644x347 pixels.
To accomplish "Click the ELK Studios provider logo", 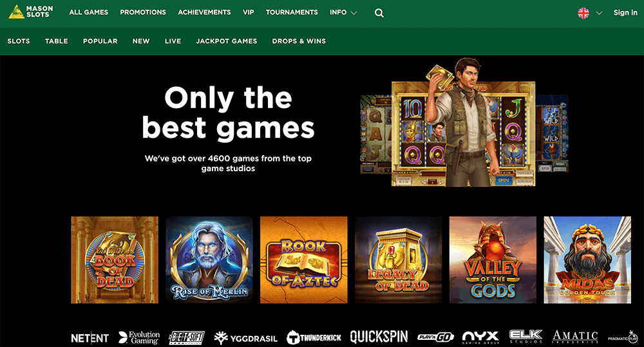I will tap(526, 336).
